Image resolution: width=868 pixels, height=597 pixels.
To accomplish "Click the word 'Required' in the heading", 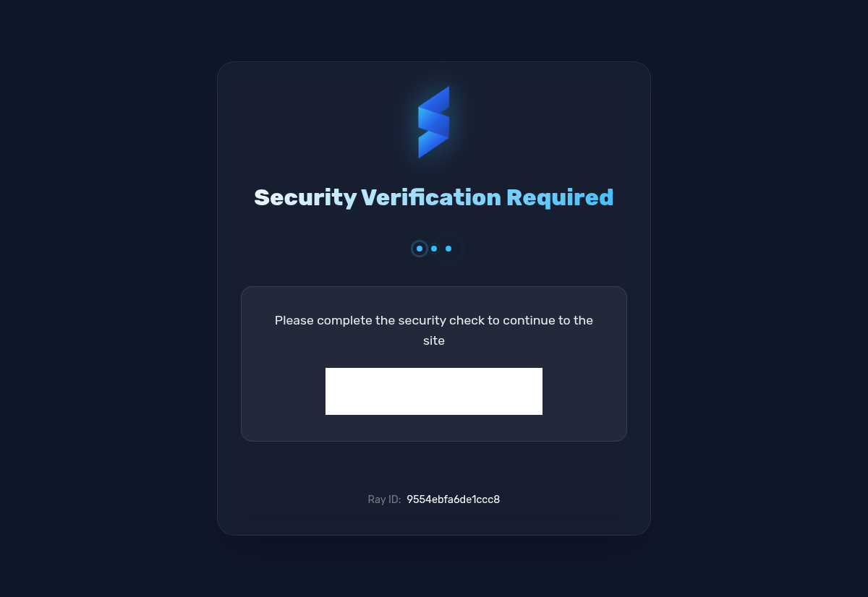I will pyautogui.click(x=560, y=197).
